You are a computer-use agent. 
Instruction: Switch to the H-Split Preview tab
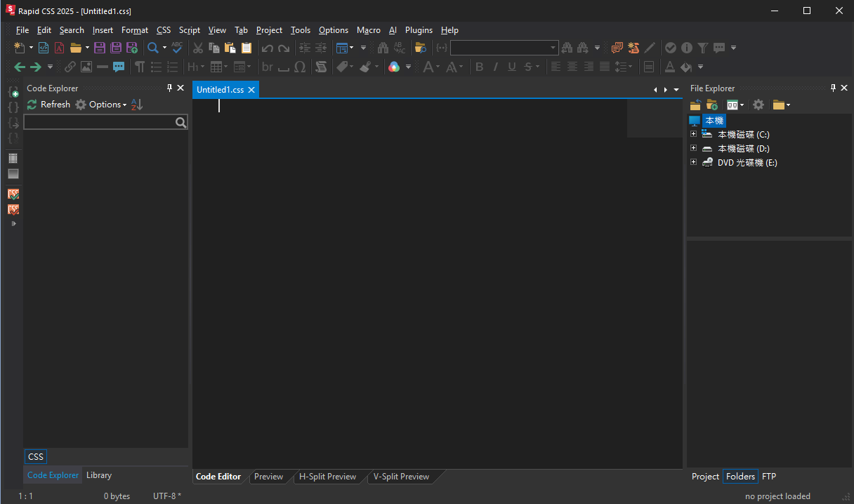[x=327, y=477]
